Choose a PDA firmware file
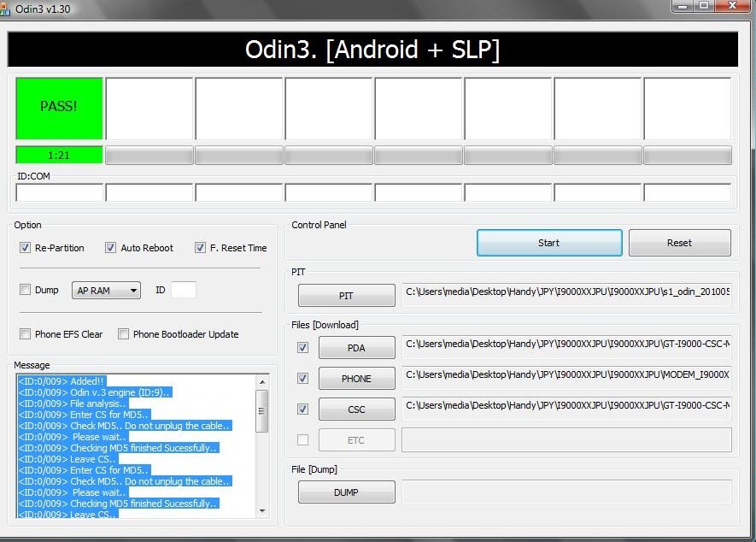Viewport: 756px width, 542px height. point(356,347)
